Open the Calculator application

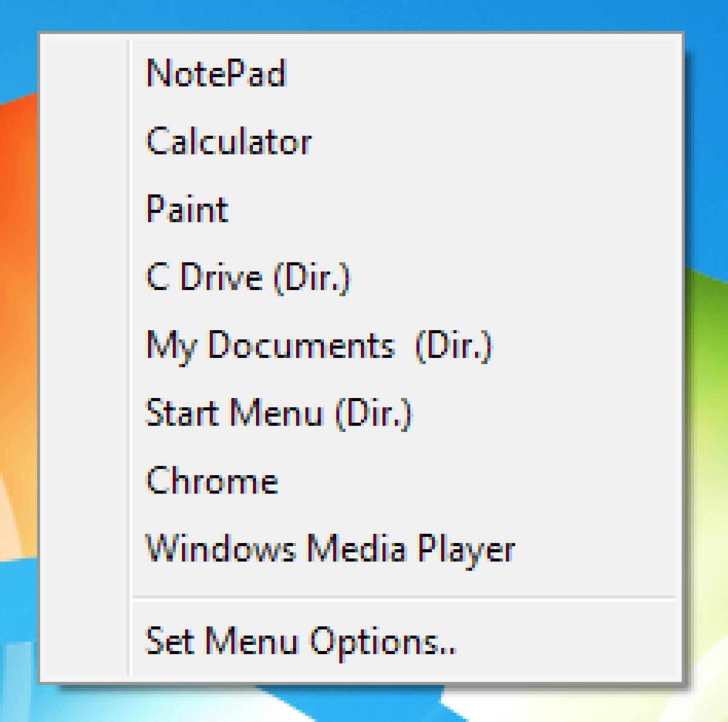pyautogui.click(x=229, y=140)
